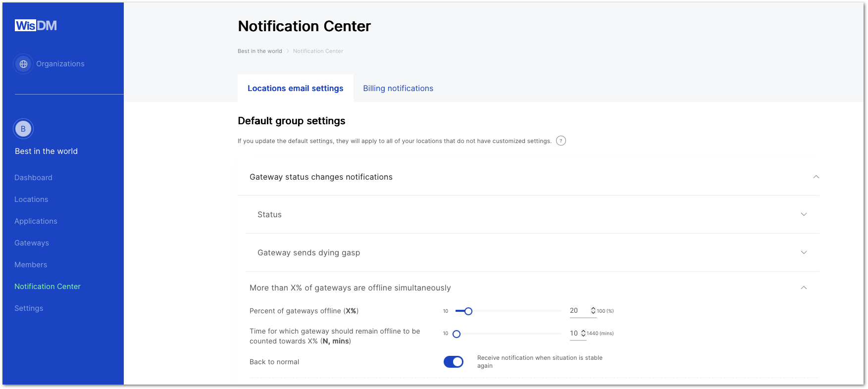This screenshot has width=868, height=389.
Task: Collapse Gateway status changes notifications section
Action: pyautogui.click(x=816, y=177)
